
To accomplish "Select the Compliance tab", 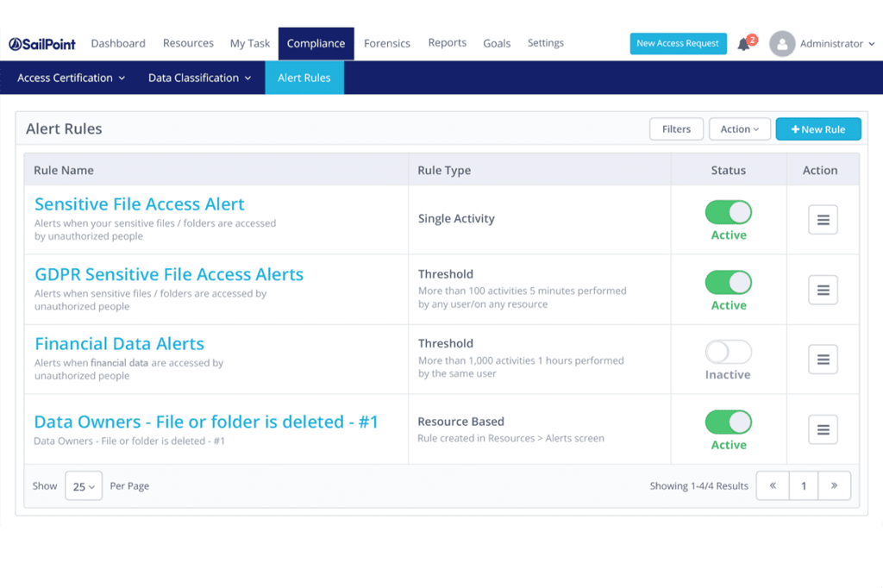I will [316, 43].
